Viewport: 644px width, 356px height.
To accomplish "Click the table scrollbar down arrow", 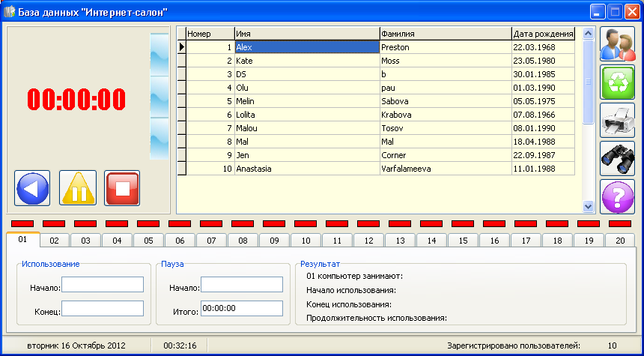I will pos(589,206).
